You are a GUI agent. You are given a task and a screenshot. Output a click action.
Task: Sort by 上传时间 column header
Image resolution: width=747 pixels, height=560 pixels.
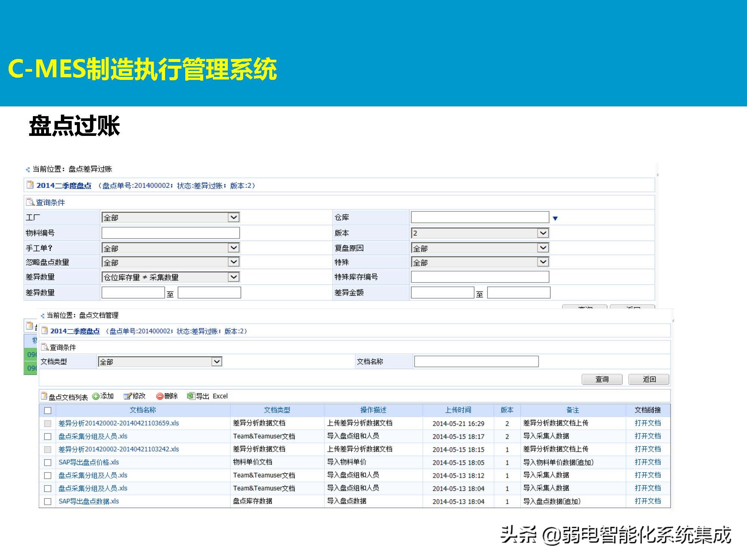(458, 410)
